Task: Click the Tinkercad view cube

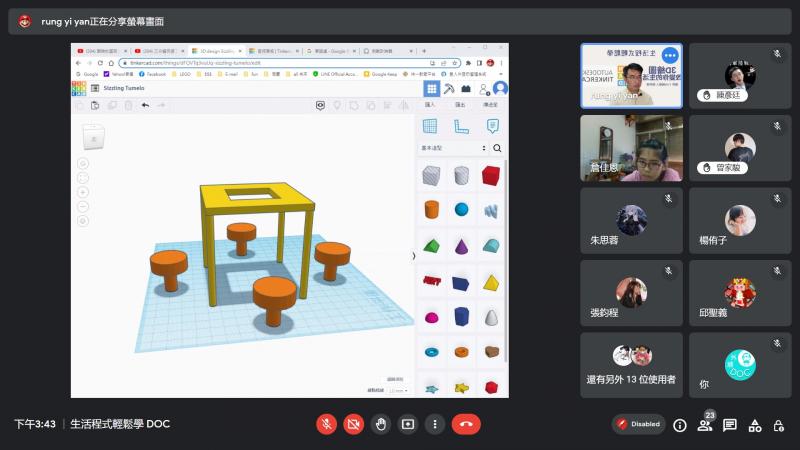Action: [93, 137]
